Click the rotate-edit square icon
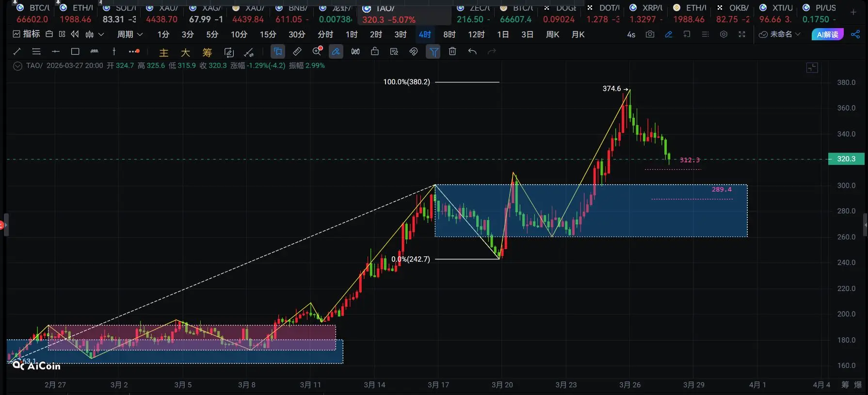Image resolution: width=868 pixels, height=395 pixels. pos(229,52)
